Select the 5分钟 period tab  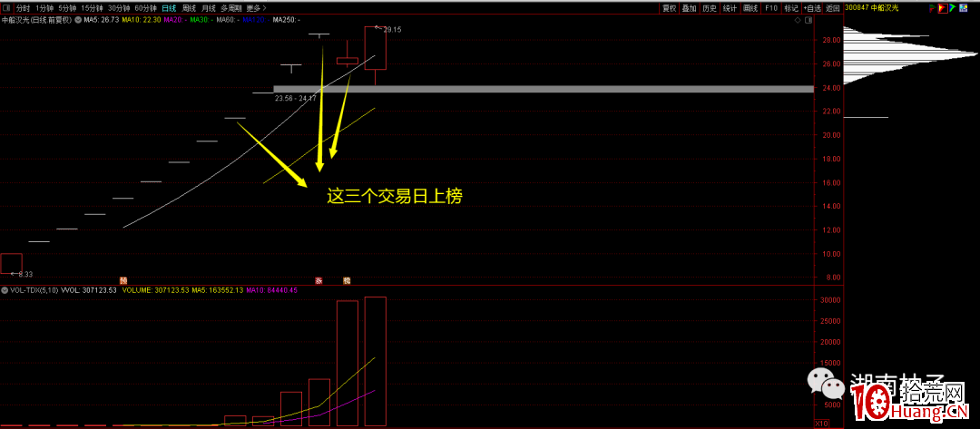[67, 8]
